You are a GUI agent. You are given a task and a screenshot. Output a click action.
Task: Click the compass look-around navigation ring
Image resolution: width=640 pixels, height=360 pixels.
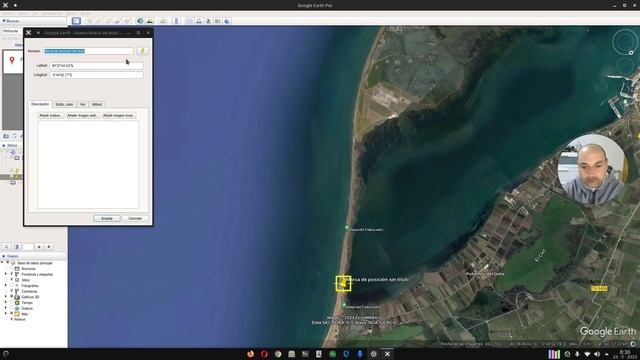coord(624,42)
